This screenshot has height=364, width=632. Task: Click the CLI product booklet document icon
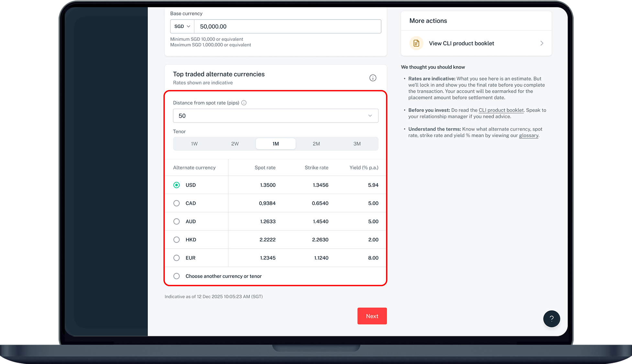(x=416, y=43)
